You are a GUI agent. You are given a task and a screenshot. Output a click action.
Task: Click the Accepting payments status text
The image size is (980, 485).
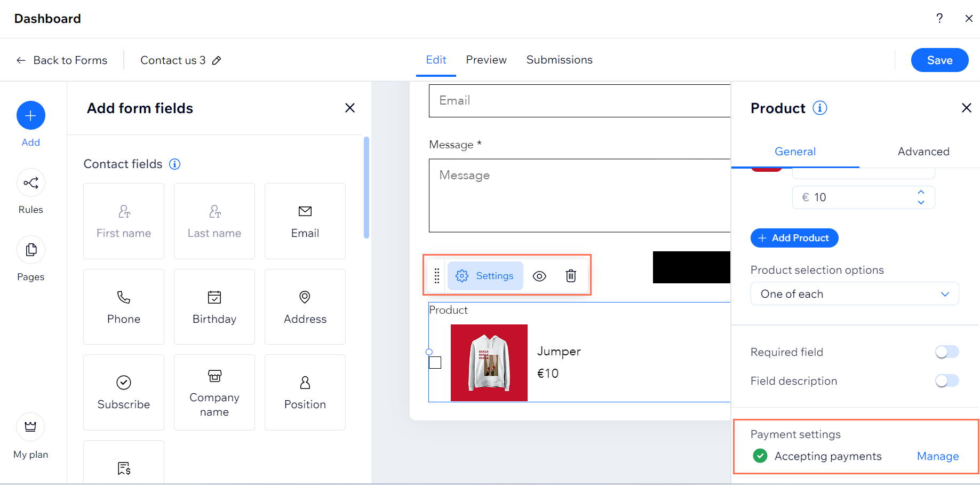tap(828, 456)
